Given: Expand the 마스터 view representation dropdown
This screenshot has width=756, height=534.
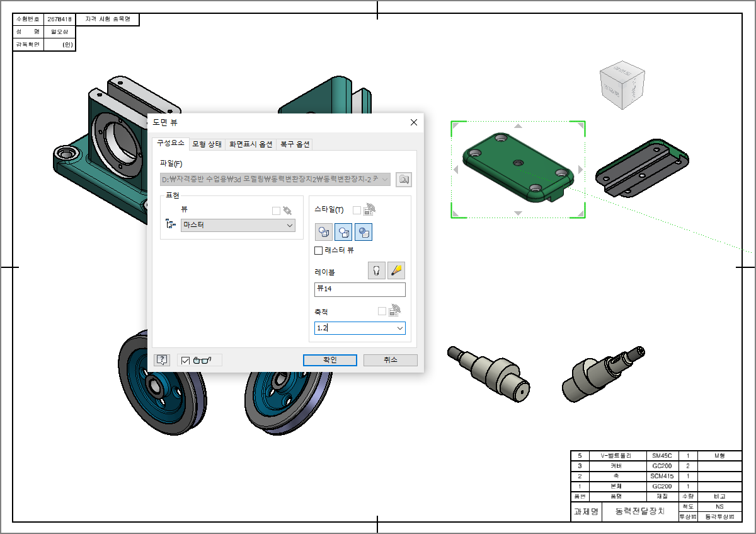Looking at the screenshot, I should tap(238, 225).
